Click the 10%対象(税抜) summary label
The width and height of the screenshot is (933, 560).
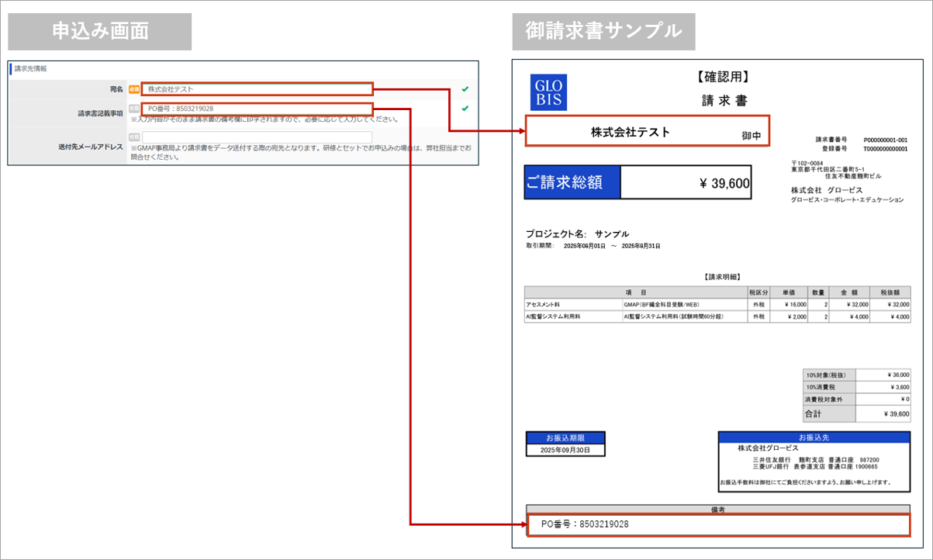pos(829,375)
